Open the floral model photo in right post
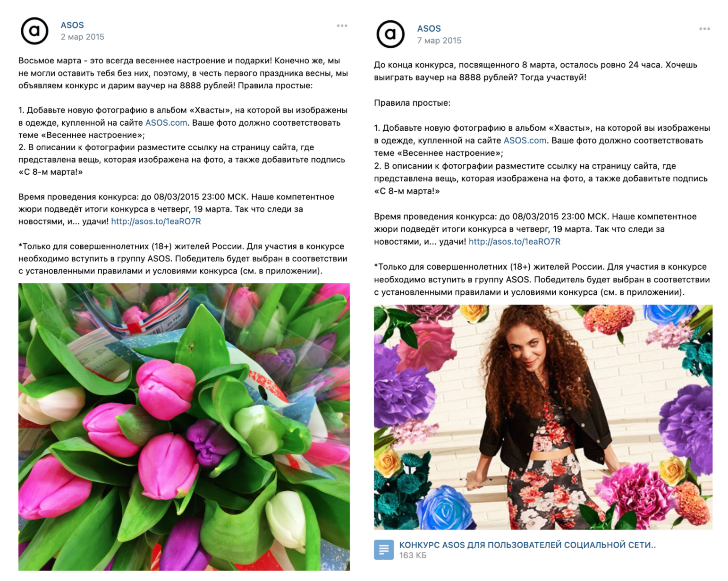Viewport: 728px width, 581px height. coord(543,417)
